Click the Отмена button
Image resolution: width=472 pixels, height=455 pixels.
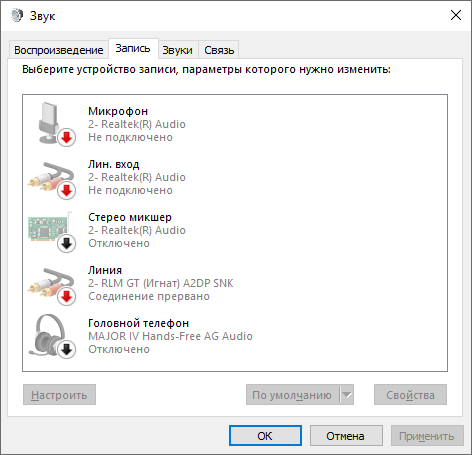(346, 436)
